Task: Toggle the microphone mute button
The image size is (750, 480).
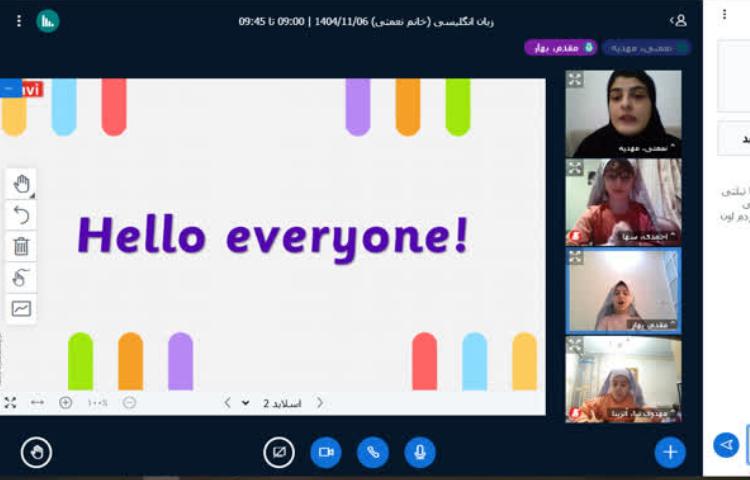Action: 420,452
